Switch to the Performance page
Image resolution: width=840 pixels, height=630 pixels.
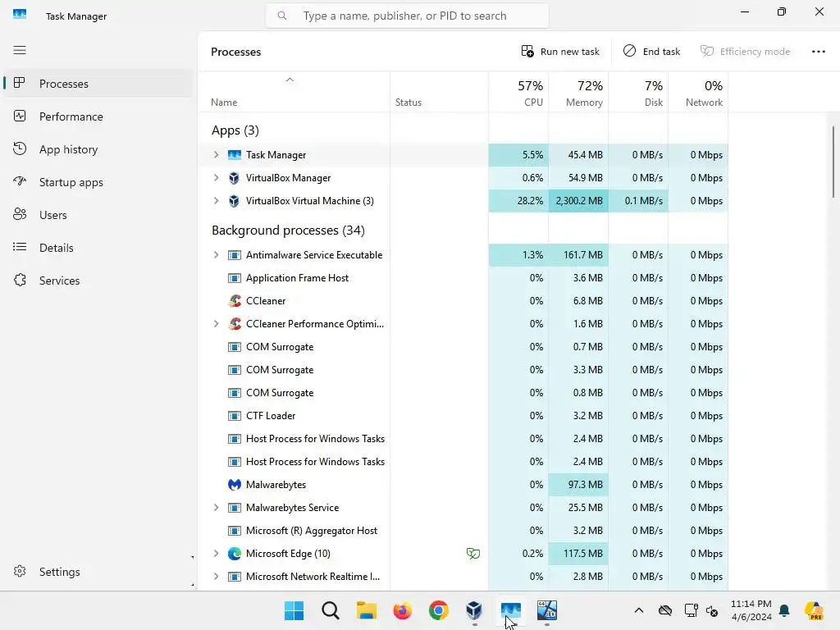98,116
